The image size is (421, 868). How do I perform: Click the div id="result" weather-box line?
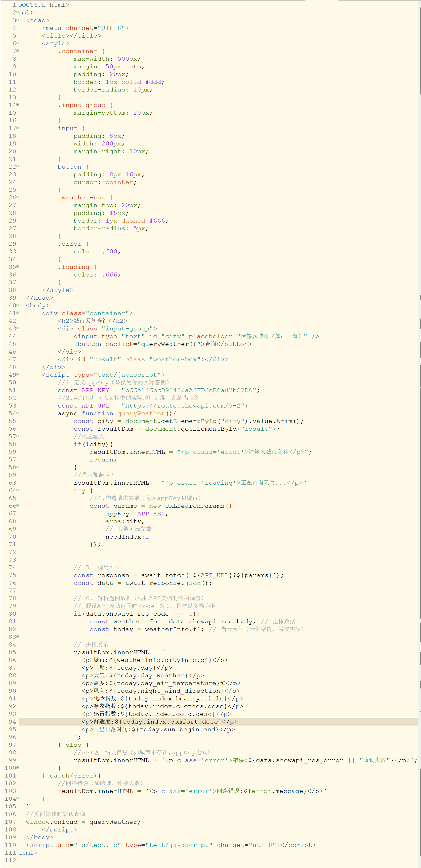pos(143,360)
